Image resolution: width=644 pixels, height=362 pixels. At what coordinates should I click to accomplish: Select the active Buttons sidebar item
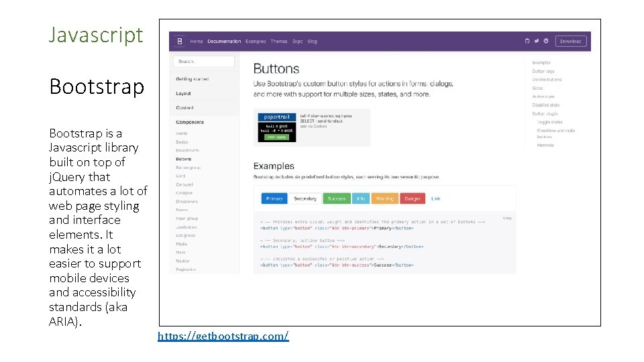click(x=184, y=160)
